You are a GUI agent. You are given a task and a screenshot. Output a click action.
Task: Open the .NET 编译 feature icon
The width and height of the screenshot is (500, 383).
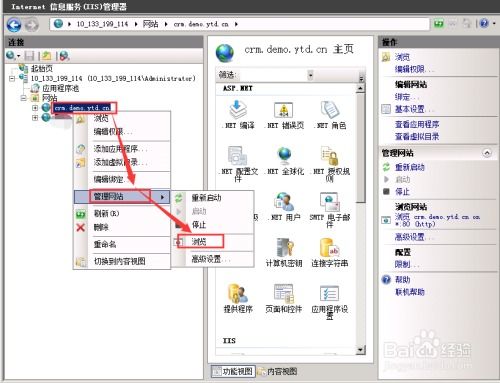tap(238, 110)
